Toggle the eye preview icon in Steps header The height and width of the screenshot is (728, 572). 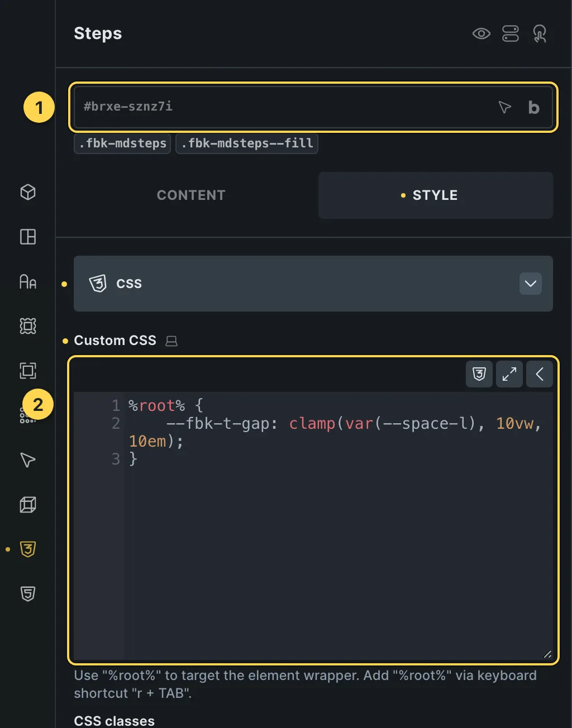(x=481, y=34)
